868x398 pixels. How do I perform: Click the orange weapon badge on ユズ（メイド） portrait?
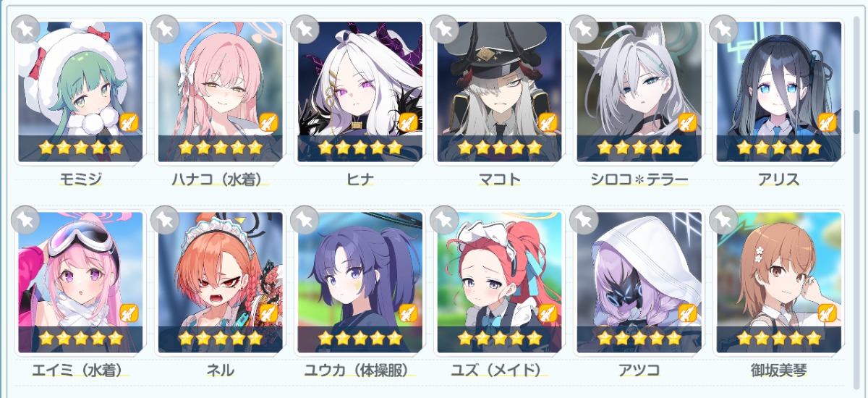(x=548, y=313)
